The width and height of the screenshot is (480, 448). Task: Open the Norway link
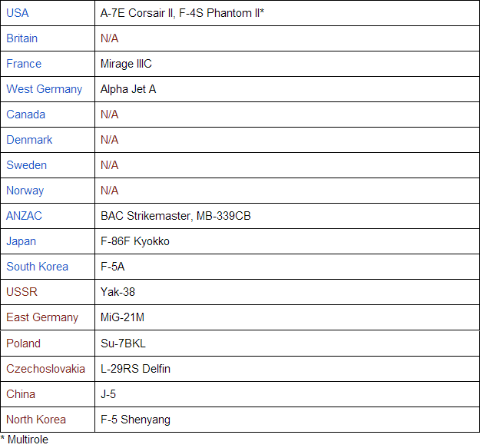[25, 191]
